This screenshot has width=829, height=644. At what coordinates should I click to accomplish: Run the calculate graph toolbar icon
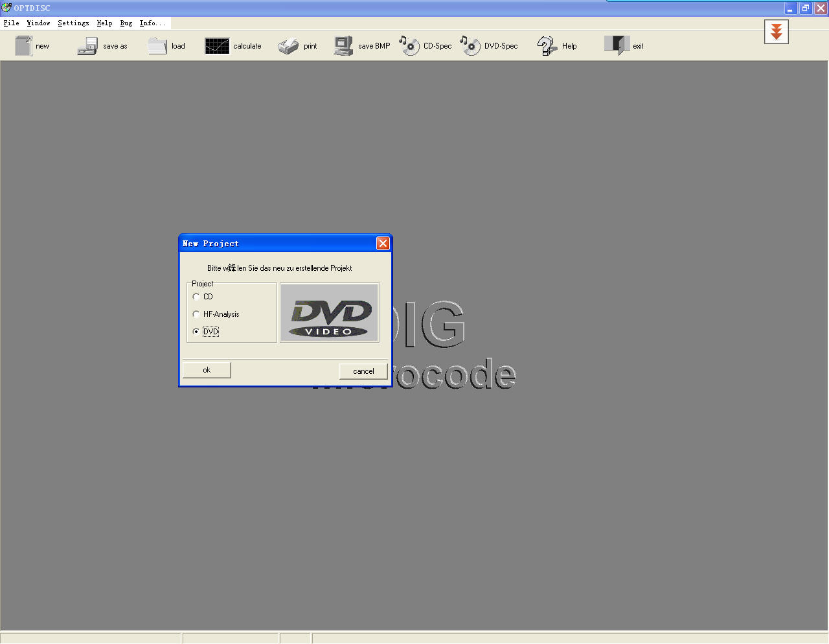pos(217,46)
